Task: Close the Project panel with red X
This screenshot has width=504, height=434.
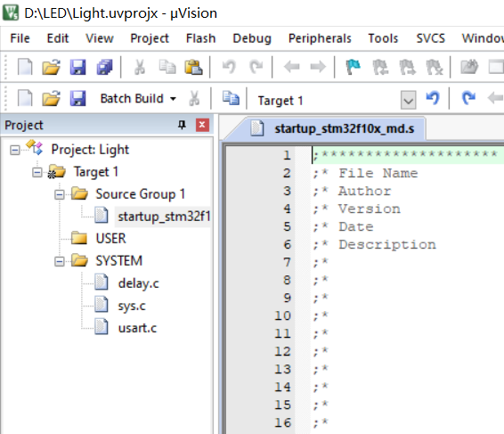Action: tap(202, 125)
